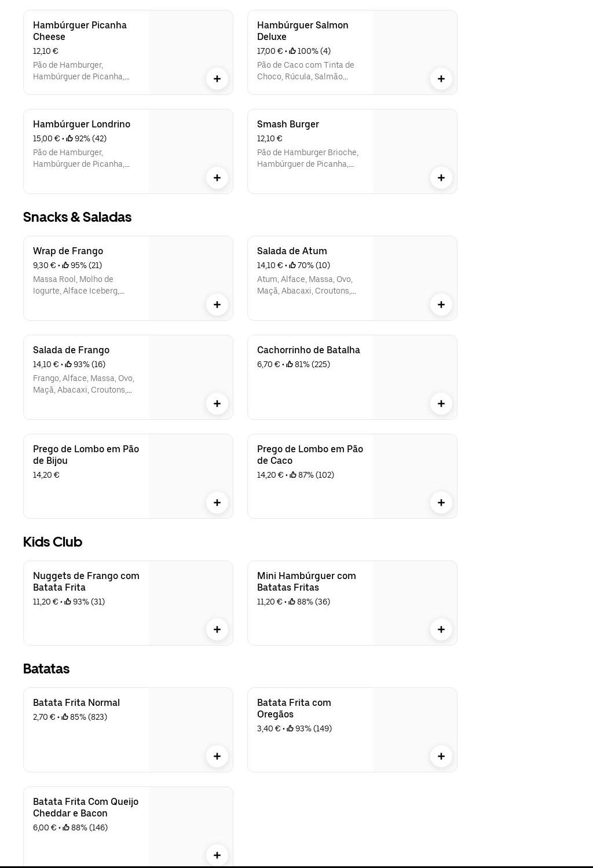Click the Snacks & Saladas section heading
Image resolution: width=593 pixels, height=868 pixels.
click(78, 217)
